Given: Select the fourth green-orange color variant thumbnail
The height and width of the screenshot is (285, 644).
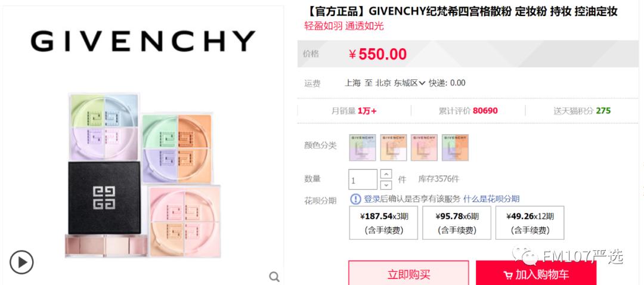Looking at the screenshot, I should click(455, 147).
